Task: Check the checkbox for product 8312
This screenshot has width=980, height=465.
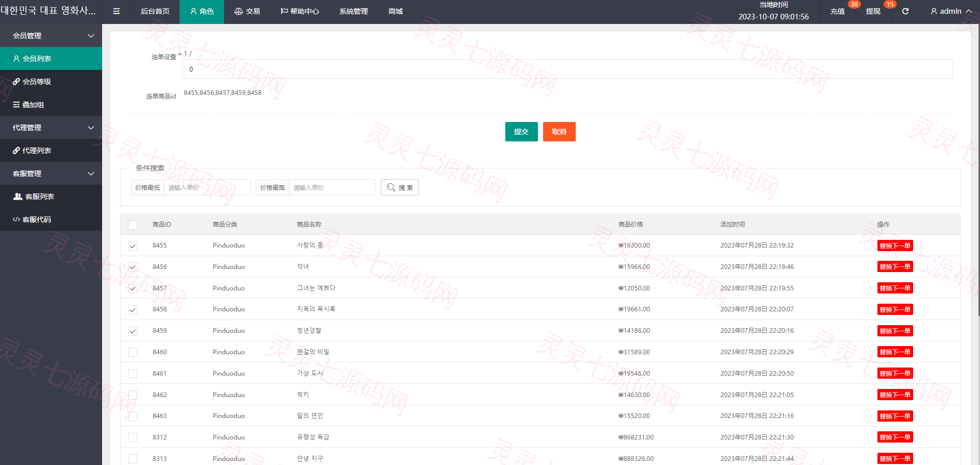Action: [133, 437]
